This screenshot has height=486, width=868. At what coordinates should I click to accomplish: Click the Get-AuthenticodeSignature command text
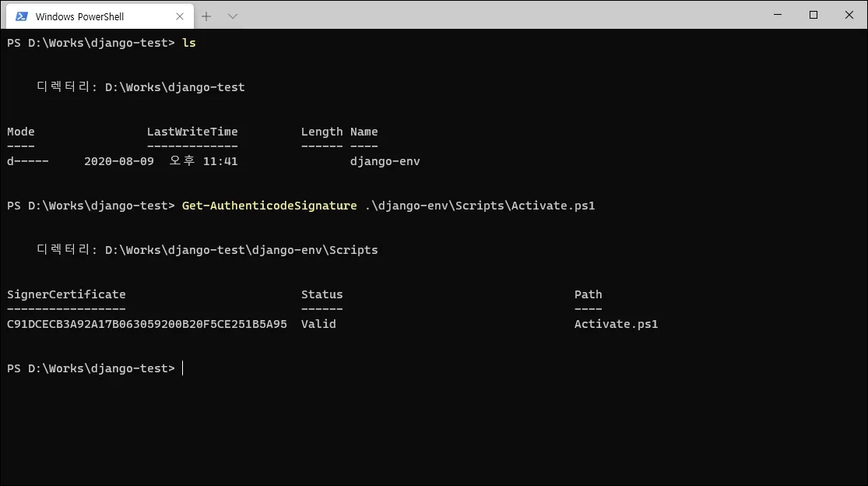click(x=269, y=206)
